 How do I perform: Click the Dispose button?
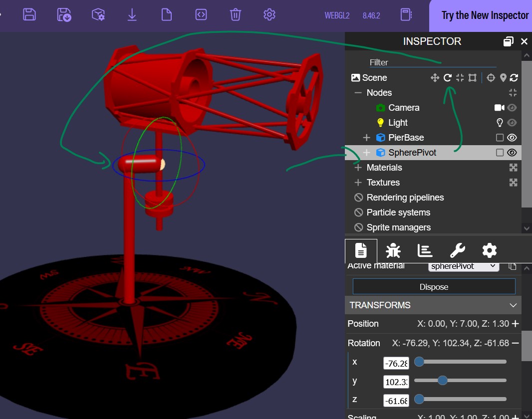434,287
